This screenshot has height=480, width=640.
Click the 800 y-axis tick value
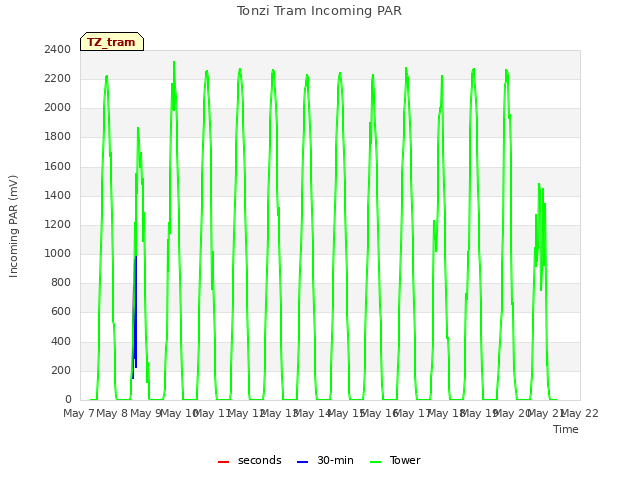[61, 282]
